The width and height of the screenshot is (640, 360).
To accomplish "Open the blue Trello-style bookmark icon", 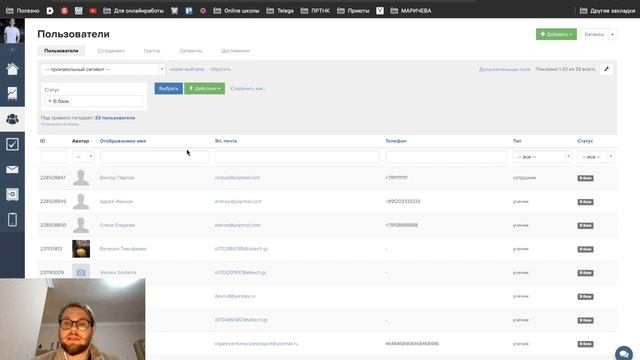I will (x=189, y=11).
